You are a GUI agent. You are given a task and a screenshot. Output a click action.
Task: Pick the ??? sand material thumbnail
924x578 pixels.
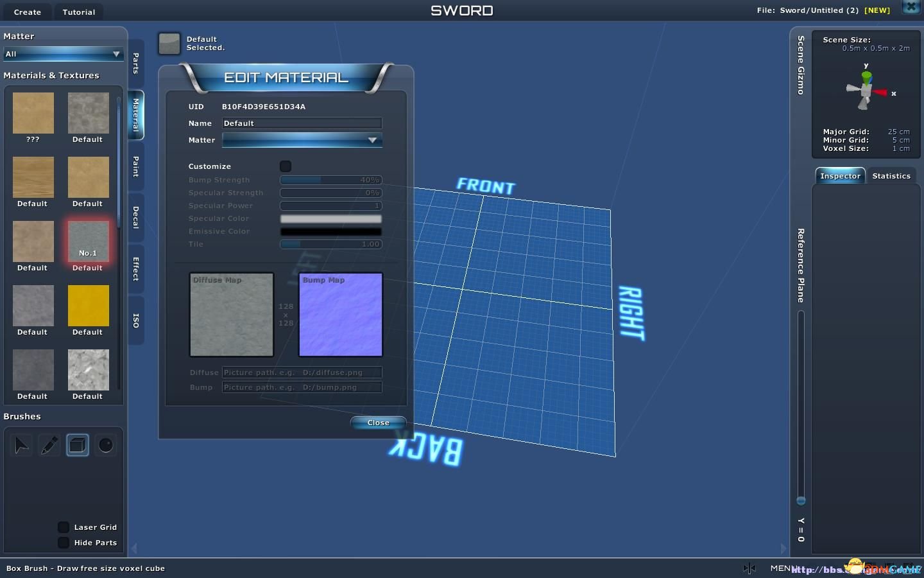pos(33,113)
